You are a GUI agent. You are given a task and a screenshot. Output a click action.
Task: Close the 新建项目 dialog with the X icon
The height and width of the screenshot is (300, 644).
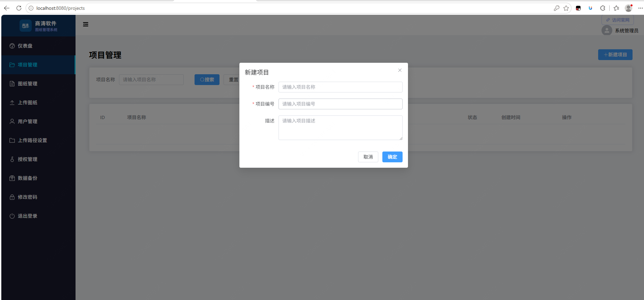tap(400, 70)
